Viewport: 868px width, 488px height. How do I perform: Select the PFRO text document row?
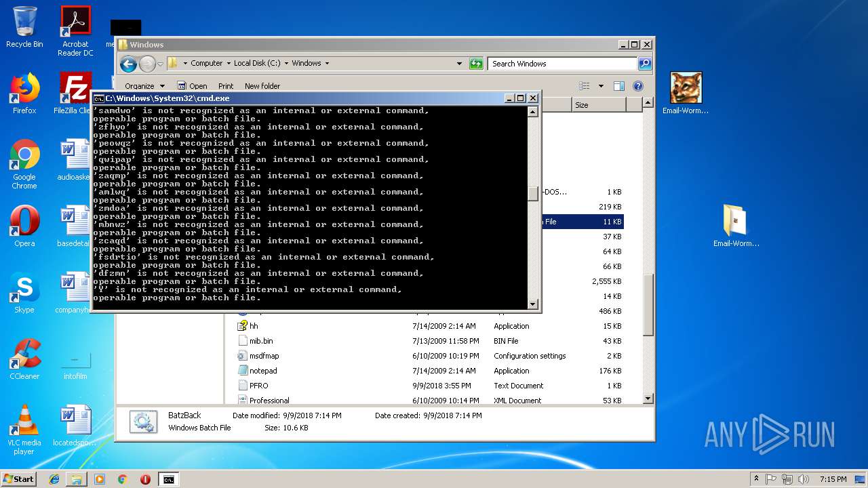pyautogui.click(x=429, y=386)
